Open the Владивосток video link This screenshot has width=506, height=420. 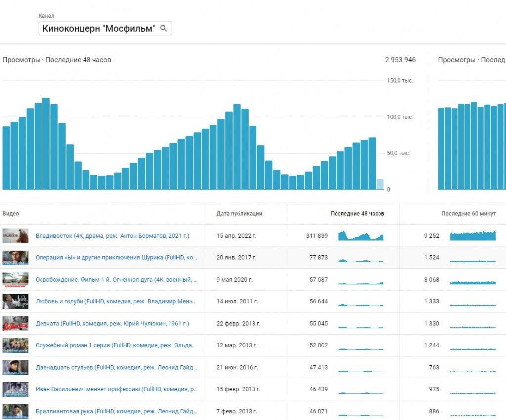(112, 236)
